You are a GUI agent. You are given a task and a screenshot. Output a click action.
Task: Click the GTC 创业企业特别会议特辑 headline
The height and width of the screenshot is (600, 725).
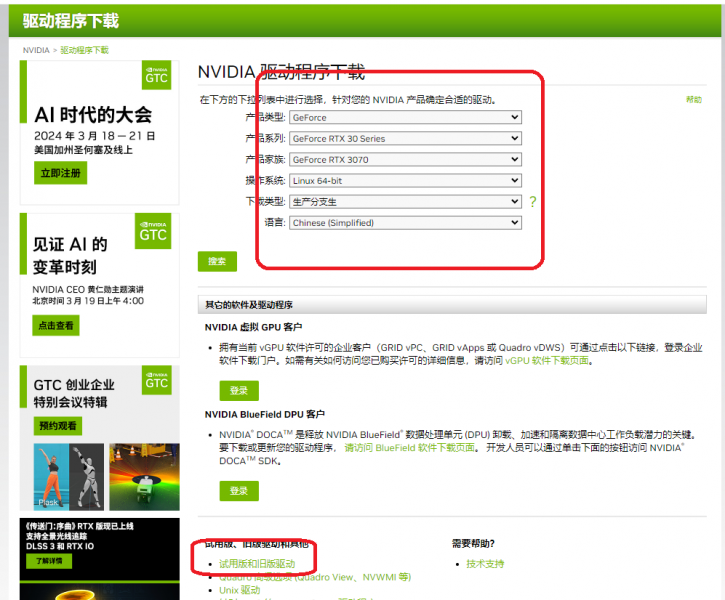pyautogui.click(x=74, y=393)
